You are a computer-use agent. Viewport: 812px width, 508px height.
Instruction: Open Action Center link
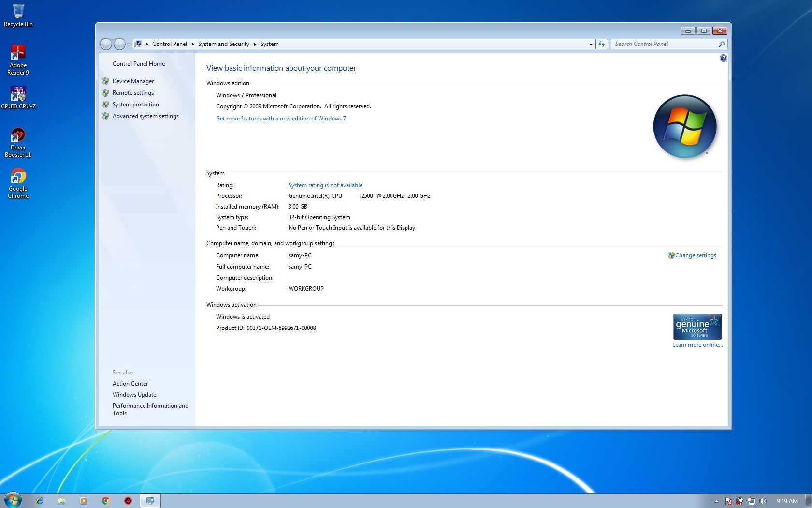pos(130,384)
